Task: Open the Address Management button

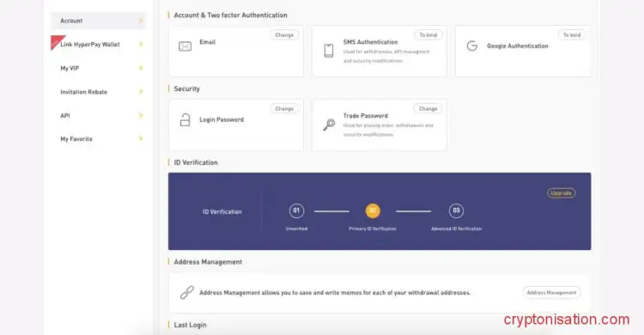Action: click(551, 293)
